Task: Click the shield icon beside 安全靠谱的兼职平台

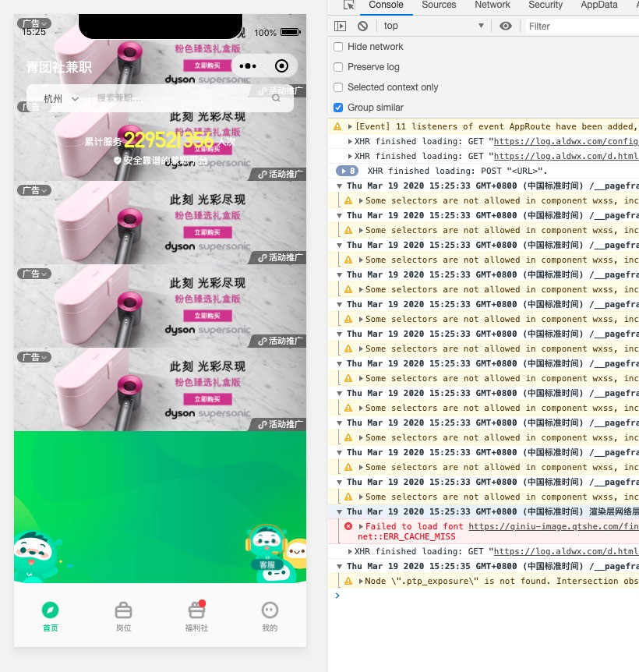Action: coord(118,161)
